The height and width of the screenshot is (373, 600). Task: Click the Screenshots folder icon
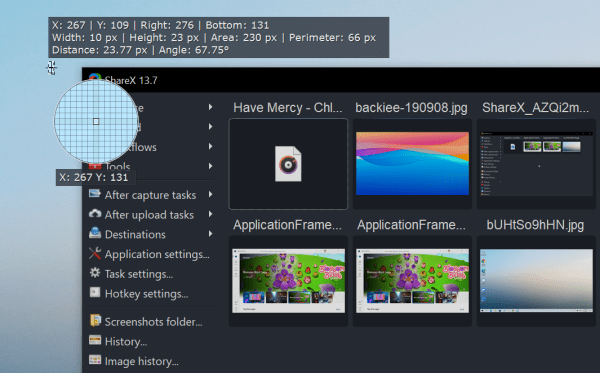(95, 321)
